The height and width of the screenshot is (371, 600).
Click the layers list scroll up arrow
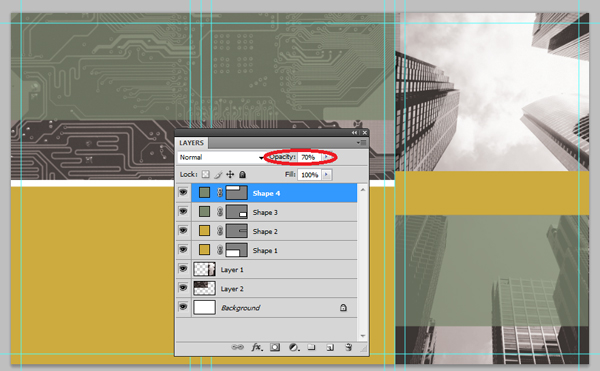(x=363, y=189)
